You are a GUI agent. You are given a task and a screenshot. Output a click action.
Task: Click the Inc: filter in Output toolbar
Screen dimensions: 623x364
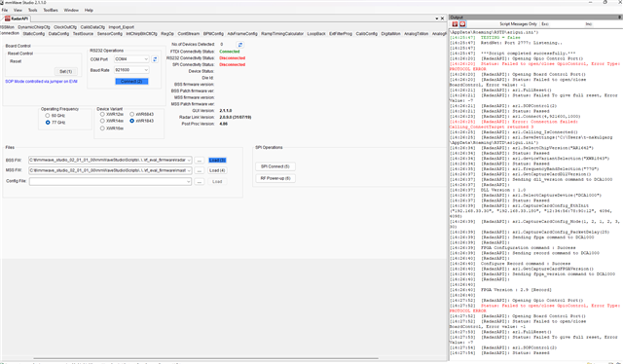point(588,24)
